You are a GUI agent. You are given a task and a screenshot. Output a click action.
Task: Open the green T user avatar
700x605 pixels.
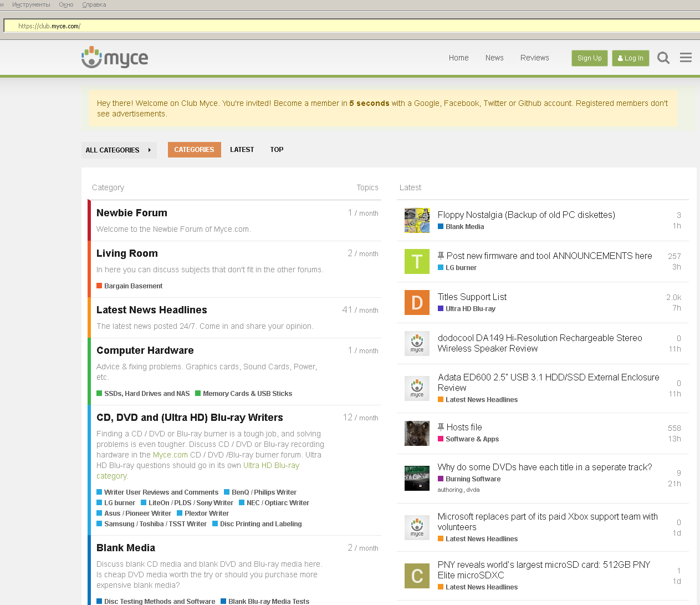[417, 261]
